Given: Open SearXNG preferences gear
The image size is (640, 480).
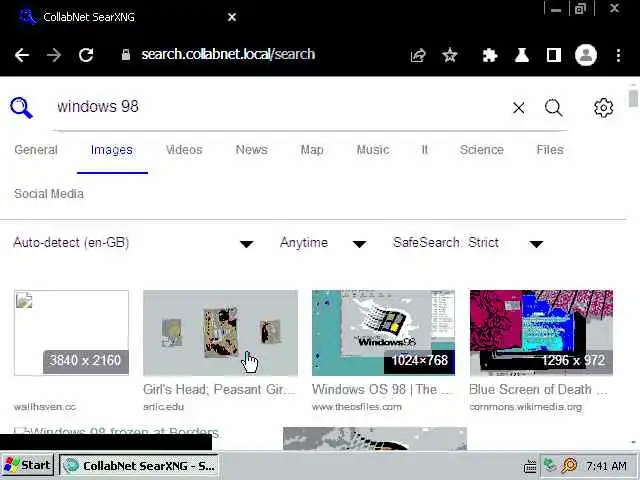Looking at the screenshot, I should click(603, 108).
